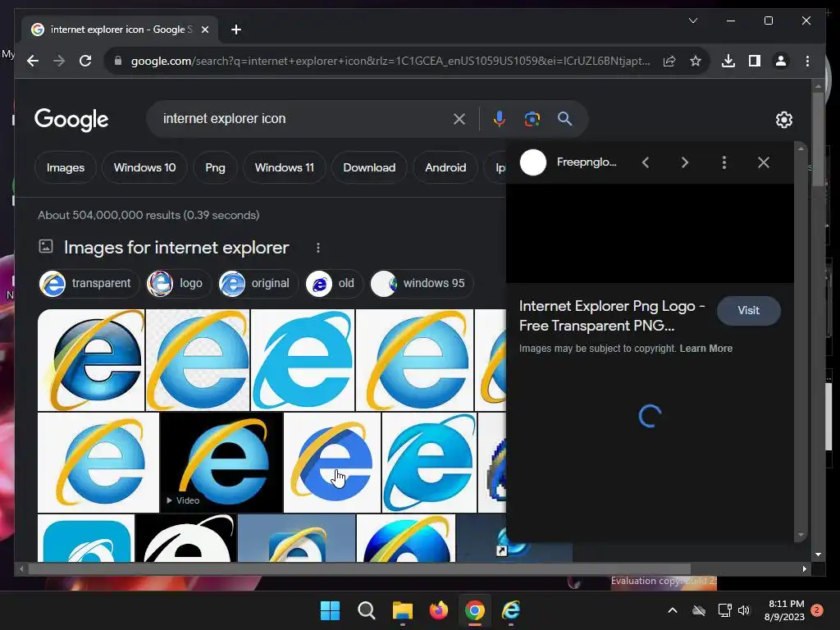Open first glossy IE logo thumbnail, top row
Viewport: 840px width, 630px height.
pos(91,360)
